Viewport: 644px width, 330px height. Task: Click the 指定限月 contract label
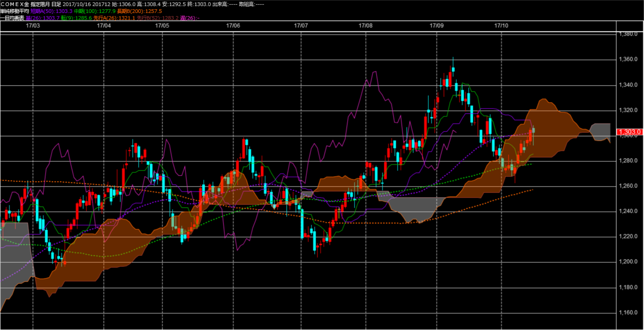(x=40, y=4)
